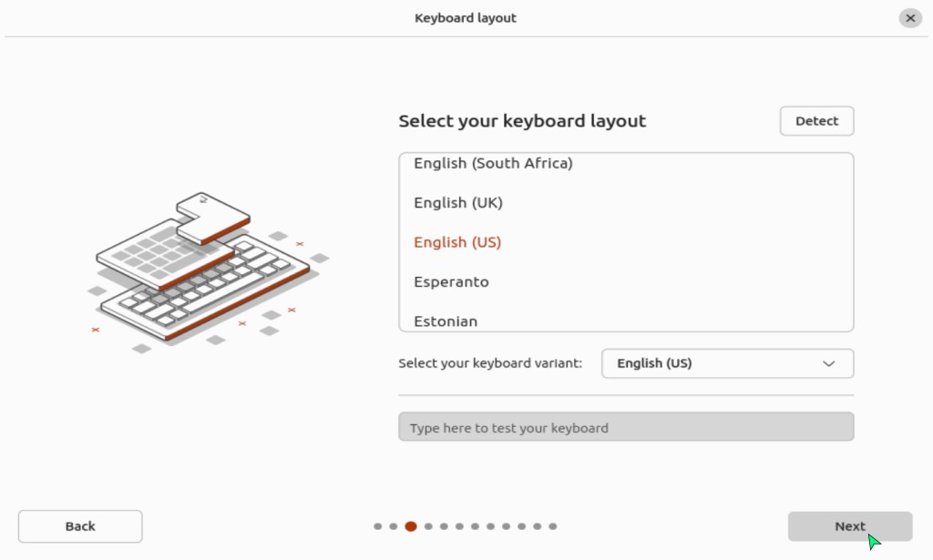
Task: Click the 'Select your keyboard layout' heading
Action: pyautogui.click(x=522, y=121)
